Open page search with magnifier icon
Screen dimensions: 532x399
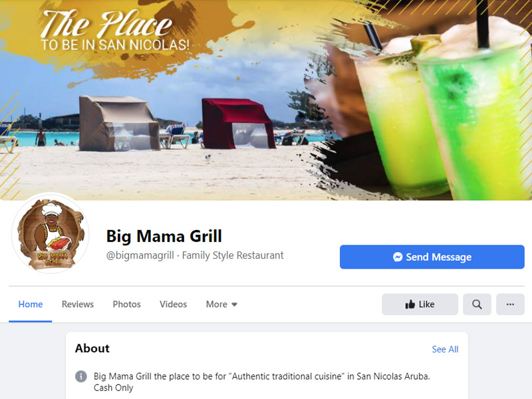point(477,305)
